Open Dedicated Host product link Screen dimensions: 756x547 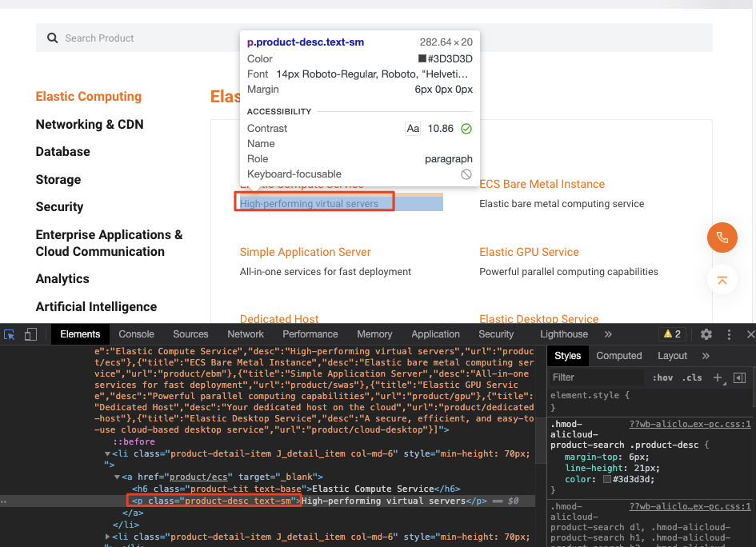278,319
